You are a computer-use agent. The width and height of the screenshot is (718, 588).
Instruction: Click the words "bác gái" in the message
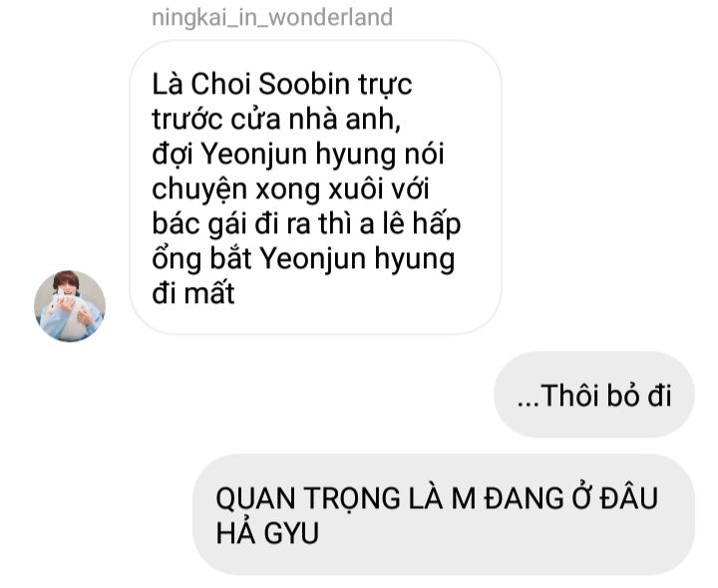click(199, 224)
